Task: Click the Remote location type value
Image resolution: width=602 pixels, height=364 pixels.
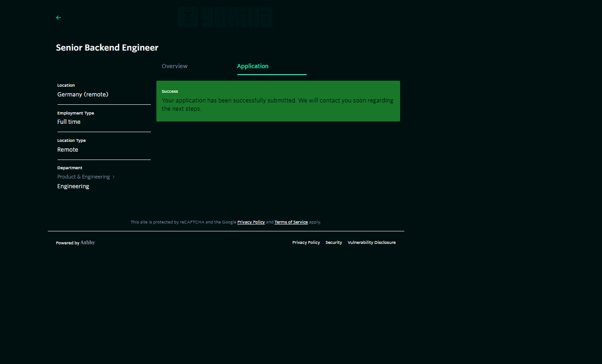Action: (x=68, y=150)
